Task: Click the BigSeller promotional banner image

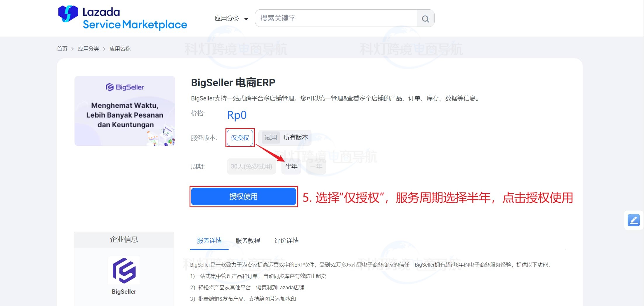Action: click(x=125, y=111)
